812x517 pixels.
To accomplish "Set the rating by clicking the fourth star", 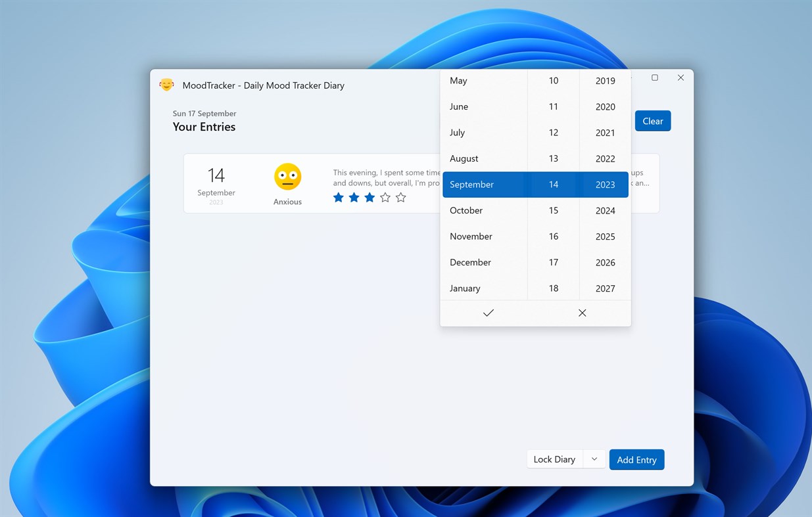I will pyautogui.click(x=385, y=197).
